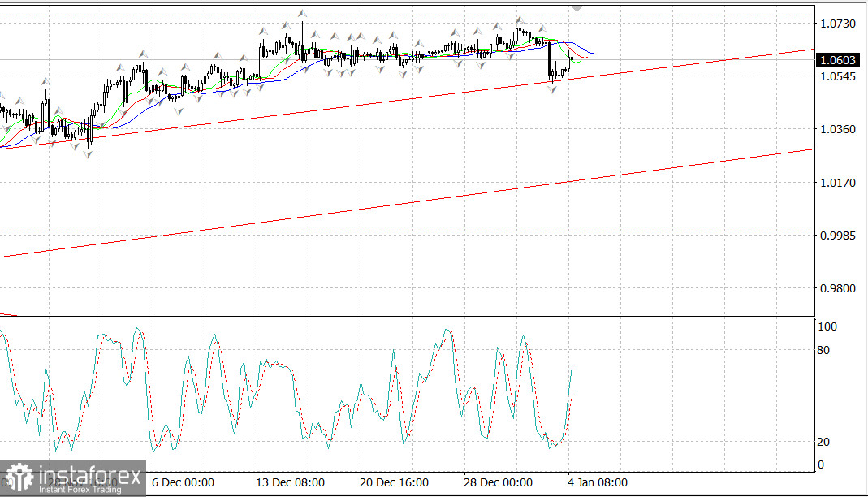The image size is (868, 497).
Task: Click the stochastic 20 level label
Action: [824, 442]
